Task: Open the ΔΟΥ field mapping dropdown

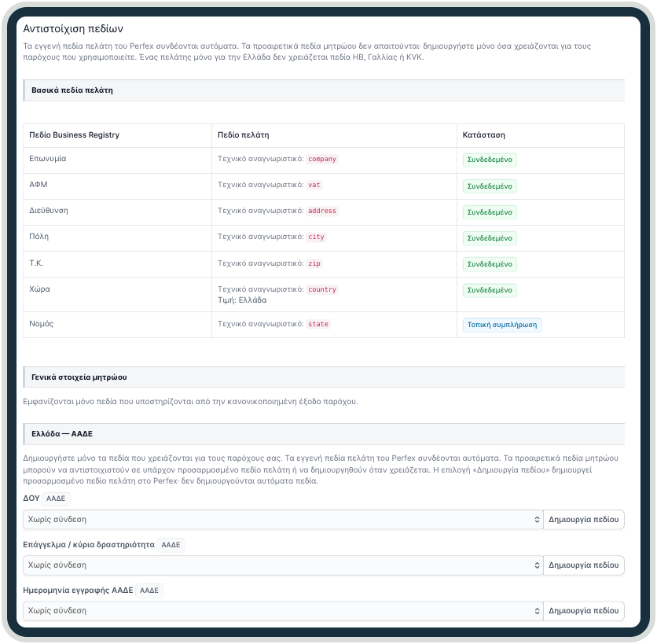Action: pyautogui.click(x=283, y=520)
